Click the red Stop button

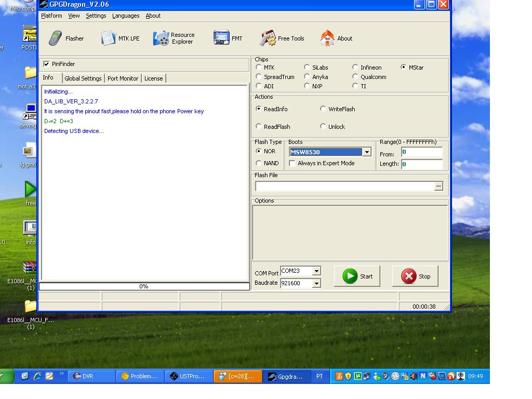415,276
